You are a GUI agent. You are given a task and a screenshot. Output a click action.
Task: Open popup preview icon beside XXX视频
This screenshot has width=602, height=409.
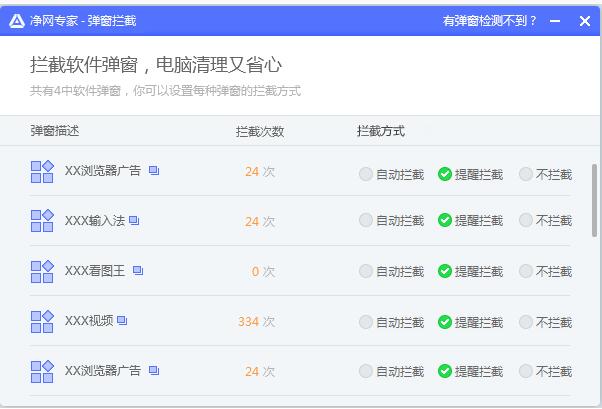[122, 321]
